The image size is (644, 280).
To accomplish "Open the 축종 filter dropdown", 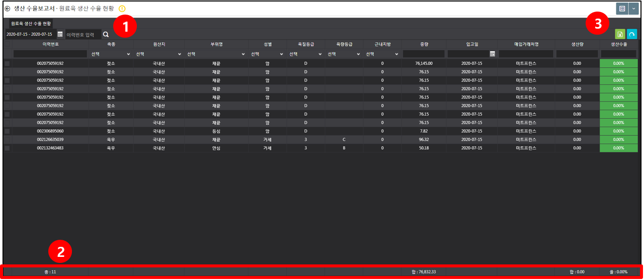I will click(111, 54).
